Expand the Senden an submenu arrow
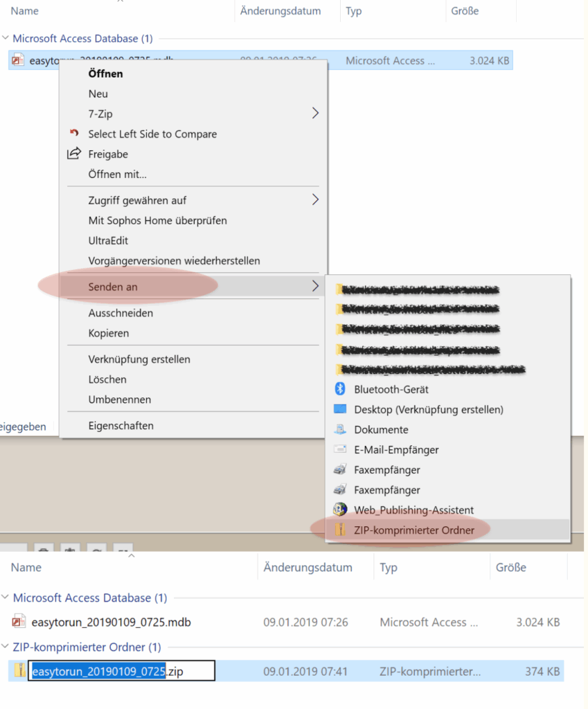The height and width of the screenshot is (709, 588). coord(315,286)
